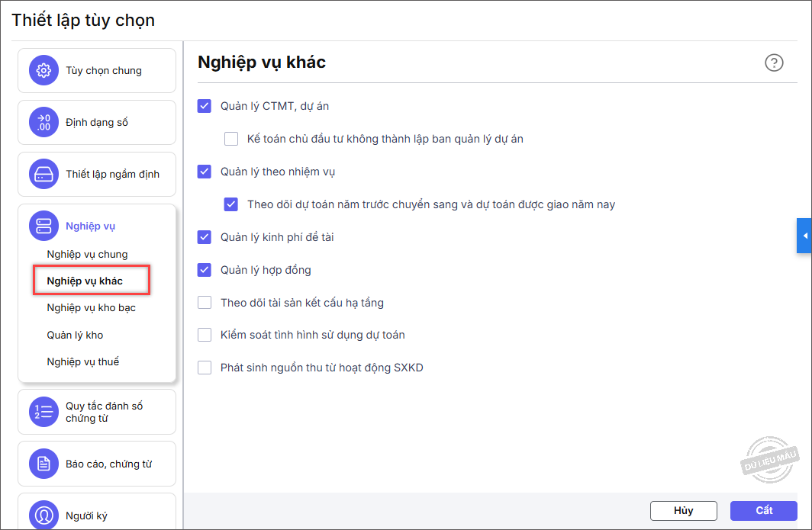Open help with the question mark icon

(774, 63)
